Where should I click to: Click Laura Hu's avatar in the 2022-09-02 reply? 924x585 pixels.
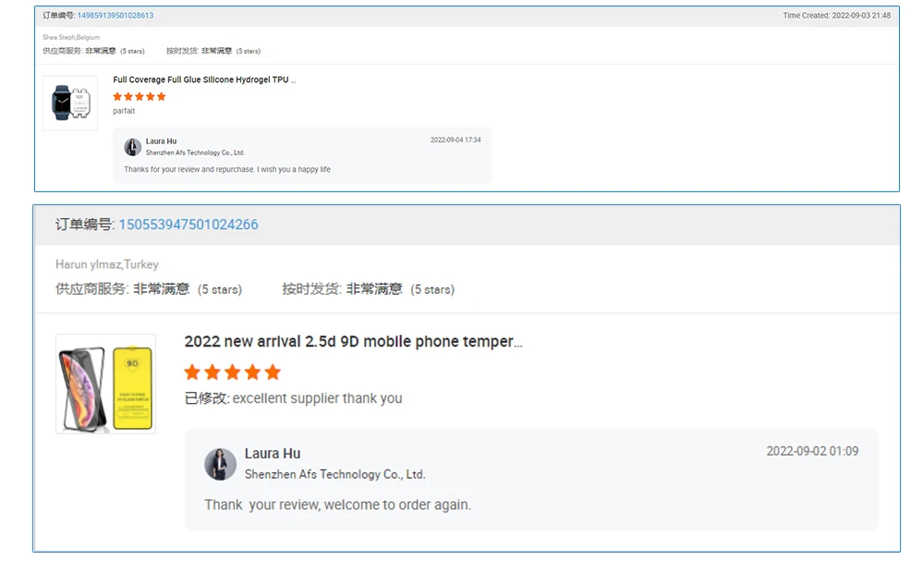click(x=220, y=464)
